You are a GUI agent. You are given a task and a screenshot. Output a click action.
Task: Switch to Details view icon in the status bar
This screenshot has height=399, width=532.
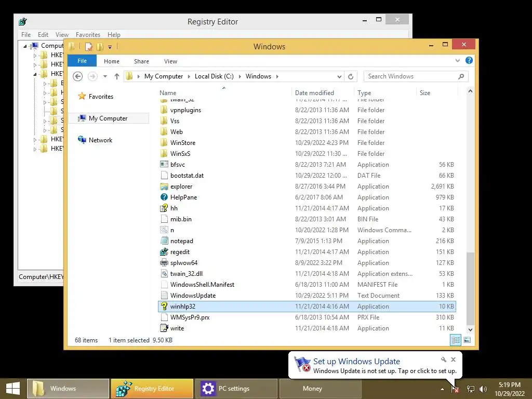click(456, 340)
